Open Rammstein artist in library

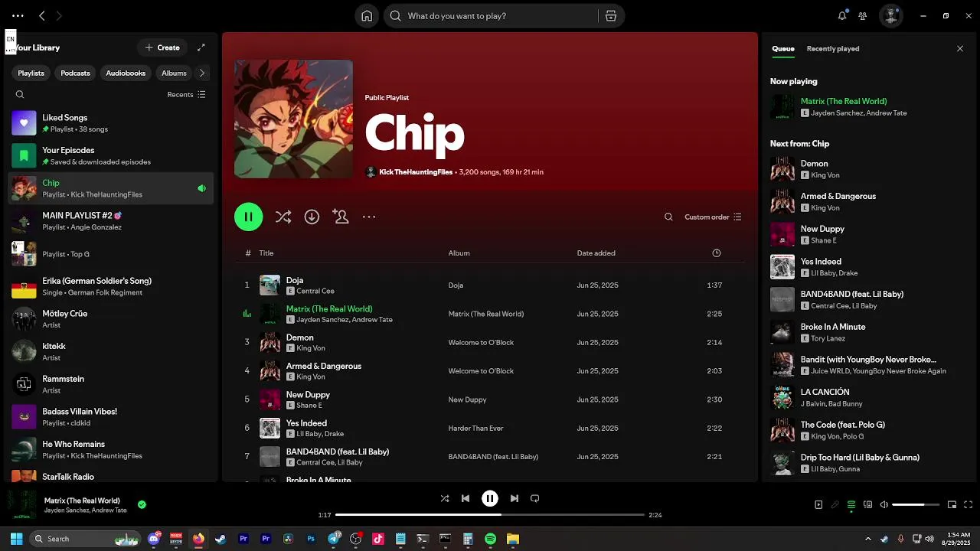click(111, 384)
